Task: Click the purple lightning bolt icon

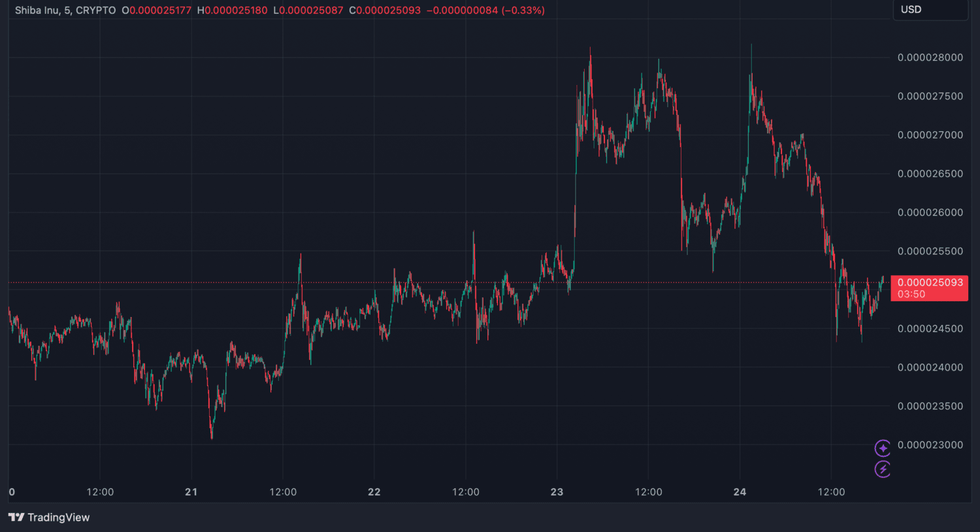Action: pyautogui.click(x=883, y=469)
